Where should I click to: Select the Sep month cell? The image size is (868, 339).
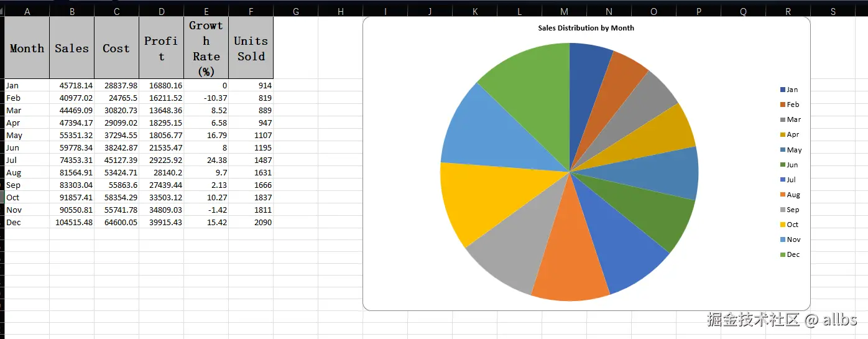click(x=27, y=185)
